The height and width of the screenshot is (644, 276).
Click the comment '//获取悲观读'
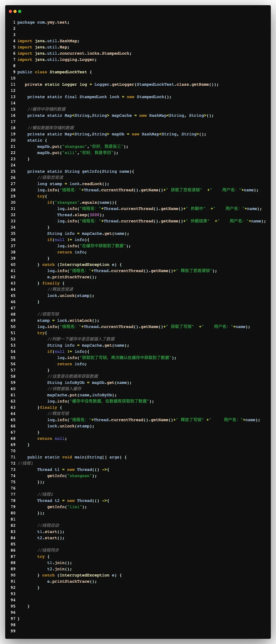click(x=50, y=178)
